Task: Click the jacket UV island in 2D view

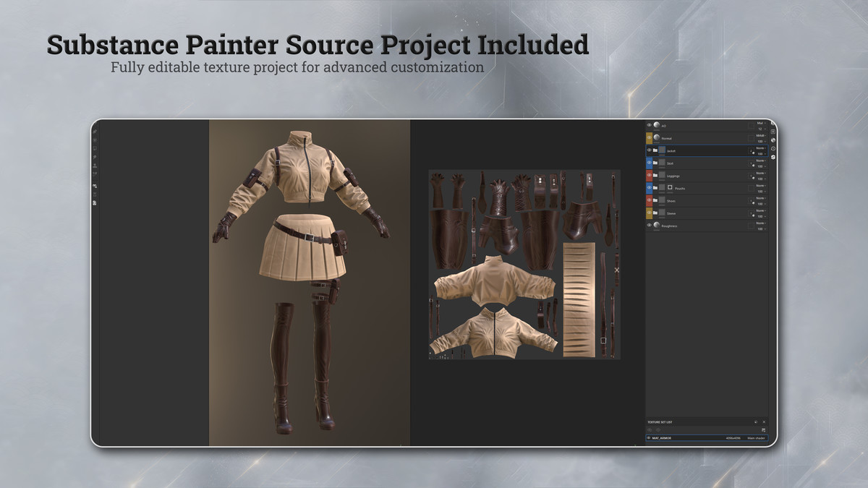Action: (x=495, y=283)
